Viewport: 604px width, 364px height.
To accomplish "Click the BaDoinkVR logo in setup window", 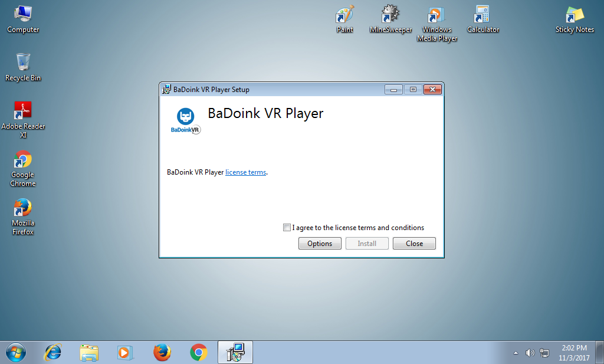I will [186, 121].
